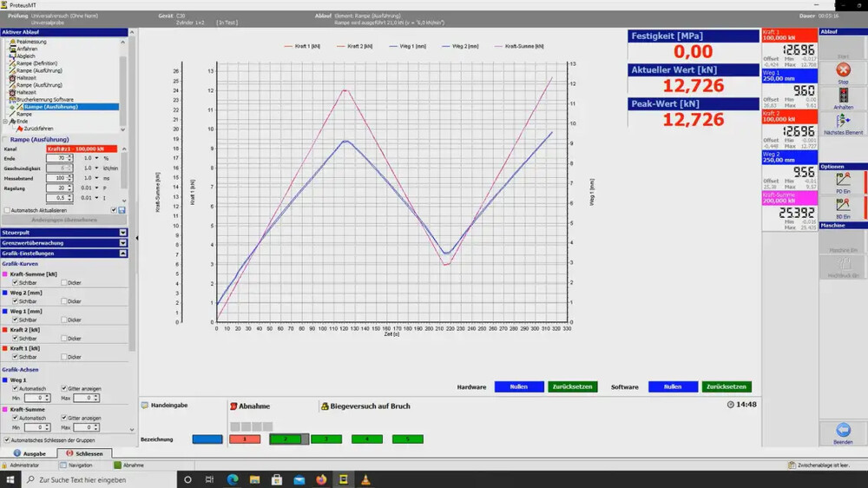Click the save disk icon in parameters
The width and height of the screenshot is (868, 488).
(x=122, y=210)
